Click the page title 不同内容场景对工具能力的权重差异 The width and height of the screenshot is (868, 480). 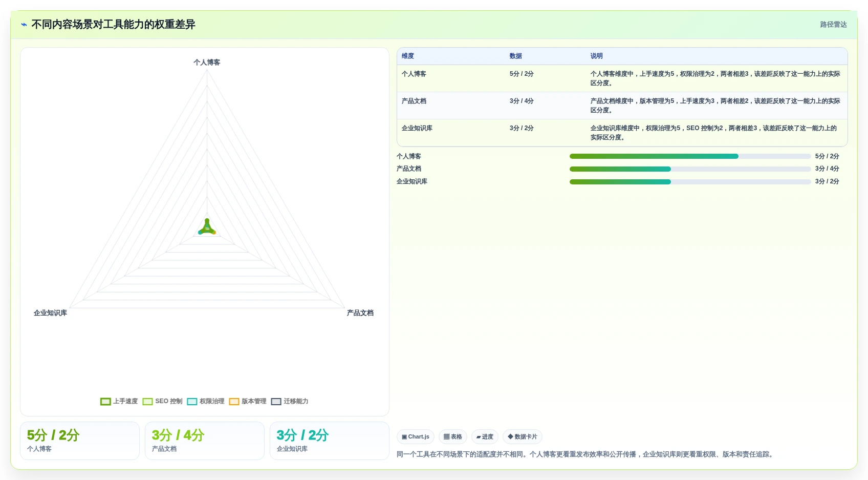(113, 25)
